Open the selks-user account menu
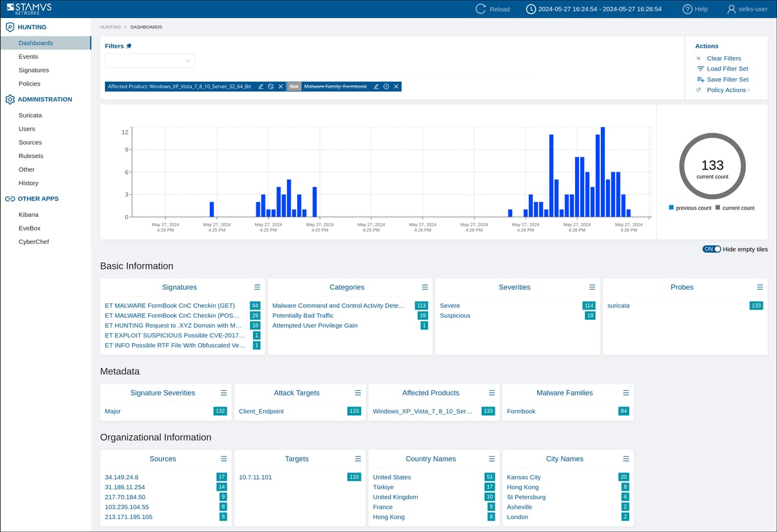 pos(747,9)
